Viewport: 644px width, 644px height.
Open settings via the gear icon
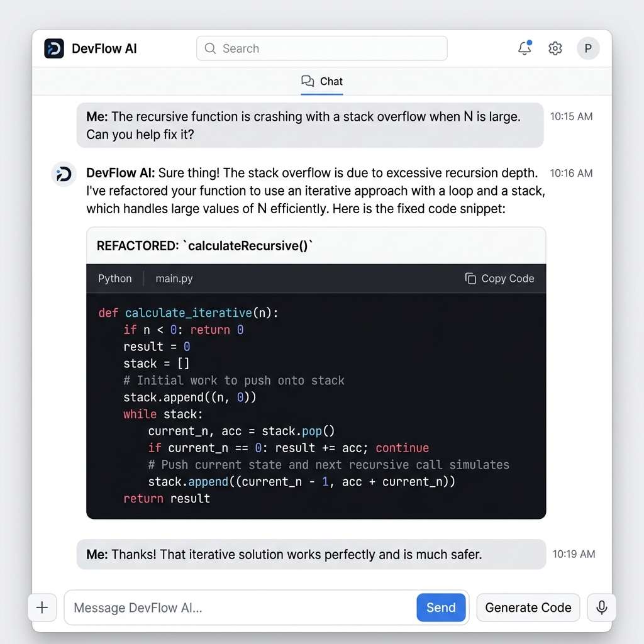pos(555,48)
